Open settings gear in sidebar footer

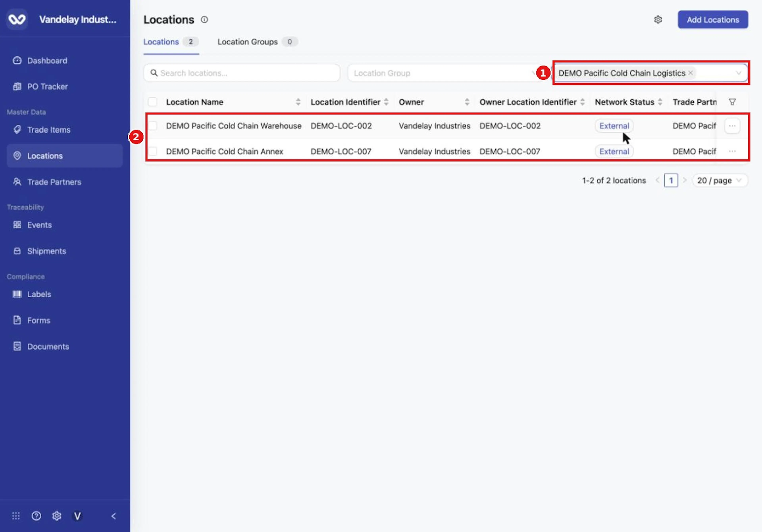(x=57, y=516)
